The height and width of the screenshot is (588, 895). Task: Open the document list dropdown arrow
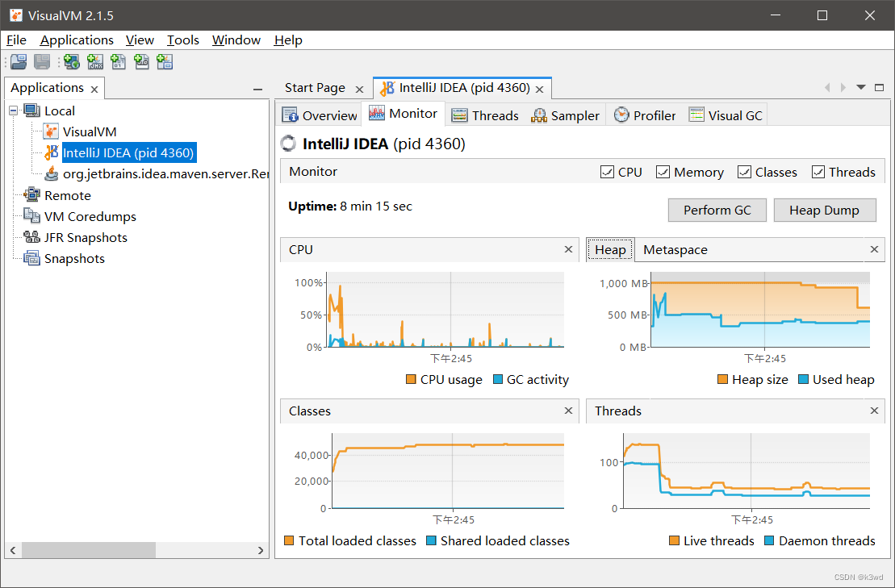pyautogui.click(x=861, y=87)
